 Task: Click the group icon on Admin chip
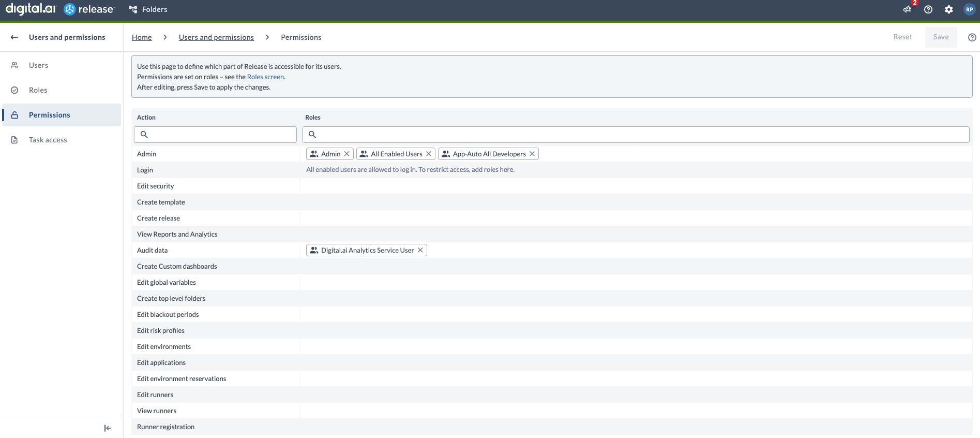314,154
